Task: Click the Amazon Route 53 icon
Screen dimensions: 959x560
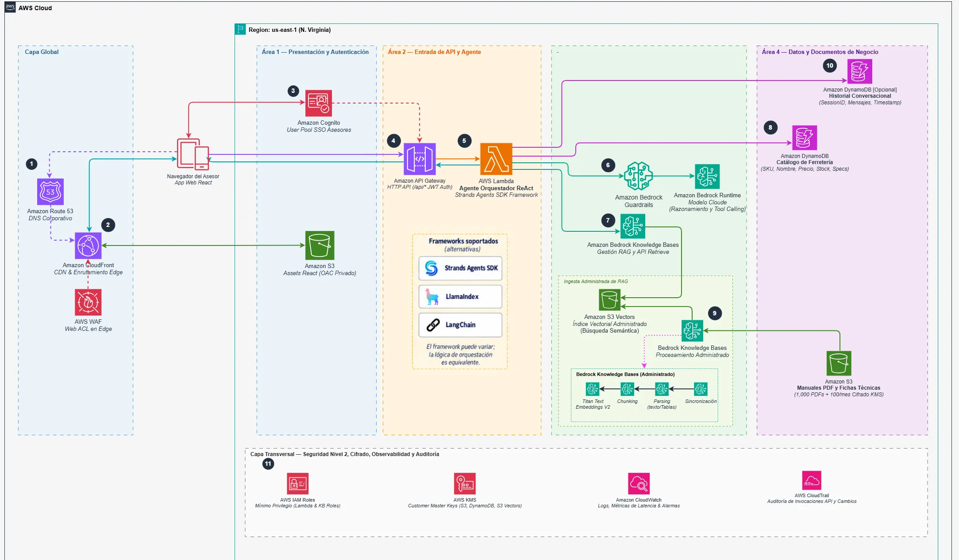Action: [x=50, y=192]
